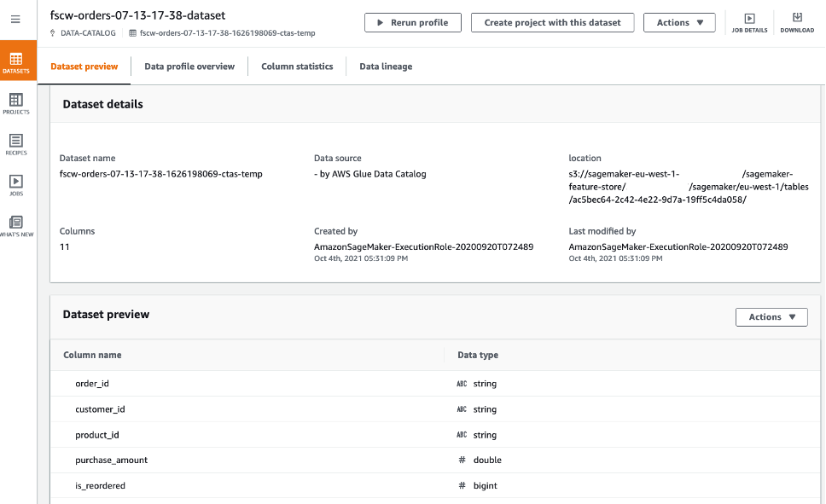Select the Dataset preview tab
This screenshot has height=504, width=826.
pos(84,67)
